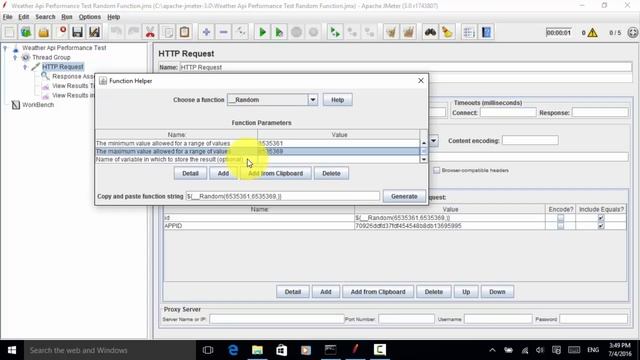Click the Open file toolbar icon
This screenshot has width=640, height=360.
tap(43, 32)
